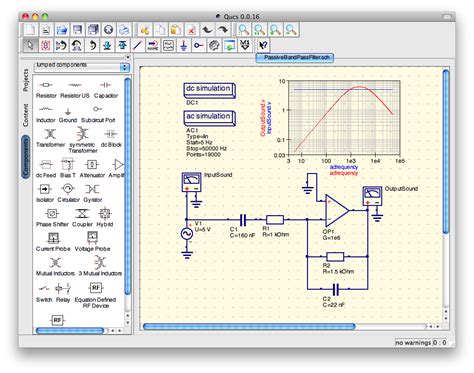474x373 pixels.
Task: Choose the Rotate tool
Action: tap(92, 45)
